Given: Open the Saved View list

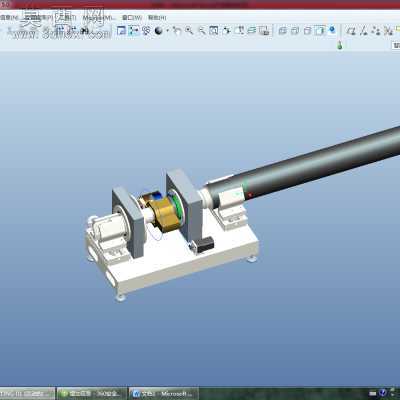Looking at the screenshot, I should pyautogui.click(x=239, y=31).
